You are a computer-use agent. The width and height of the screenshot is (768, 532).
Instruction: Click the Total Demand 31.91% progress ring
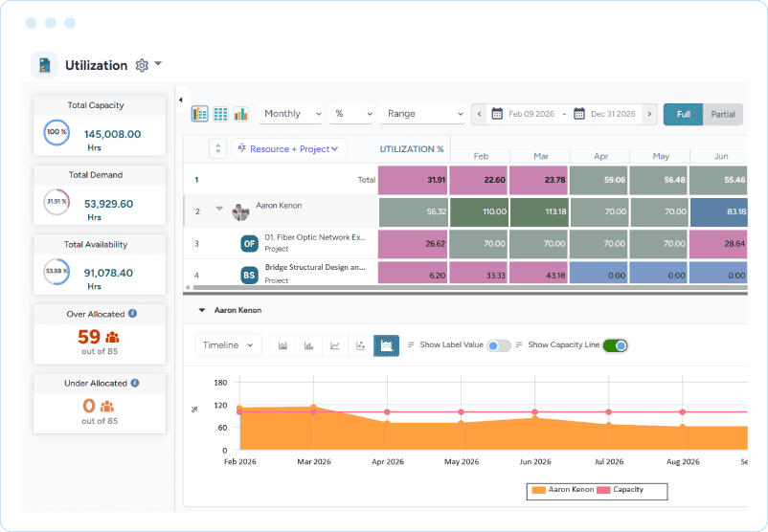56,202
